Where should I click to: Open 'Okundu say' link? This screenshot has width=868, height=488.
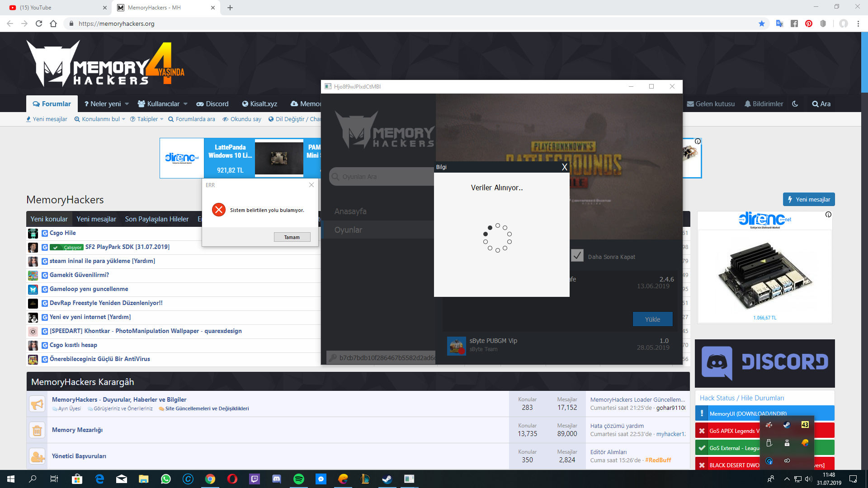(242, 119)
